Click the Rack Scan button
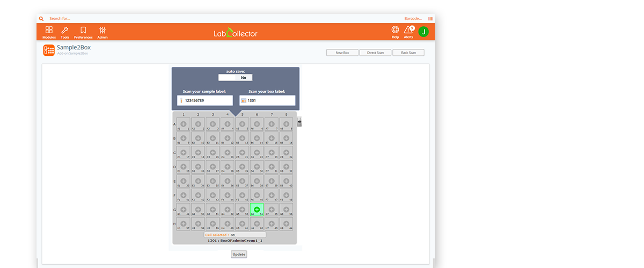This screenshot has height=268, width=644. 408,53
